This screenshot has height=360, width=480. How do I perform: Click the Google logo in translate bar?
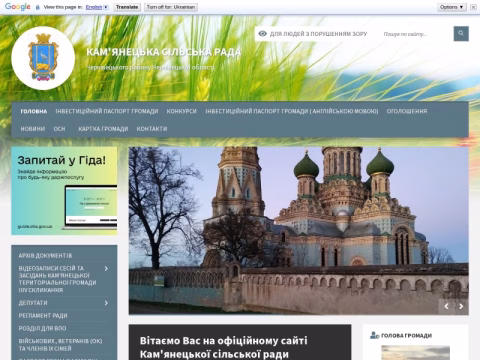(18, 7)
